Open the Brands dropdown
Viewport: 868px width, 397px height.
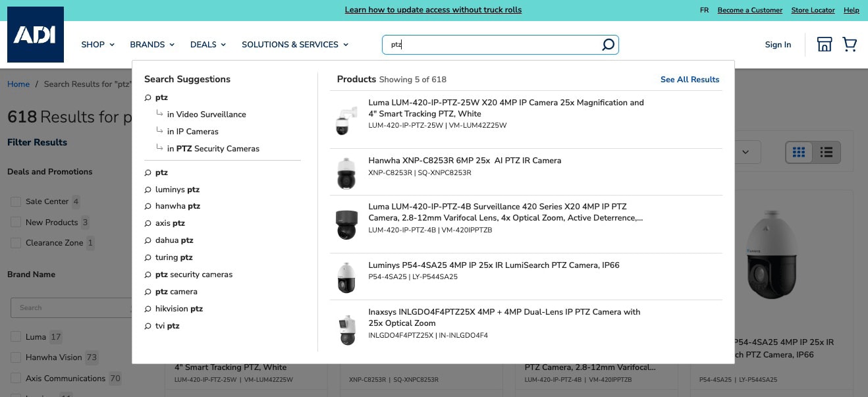tap(152, 45)
